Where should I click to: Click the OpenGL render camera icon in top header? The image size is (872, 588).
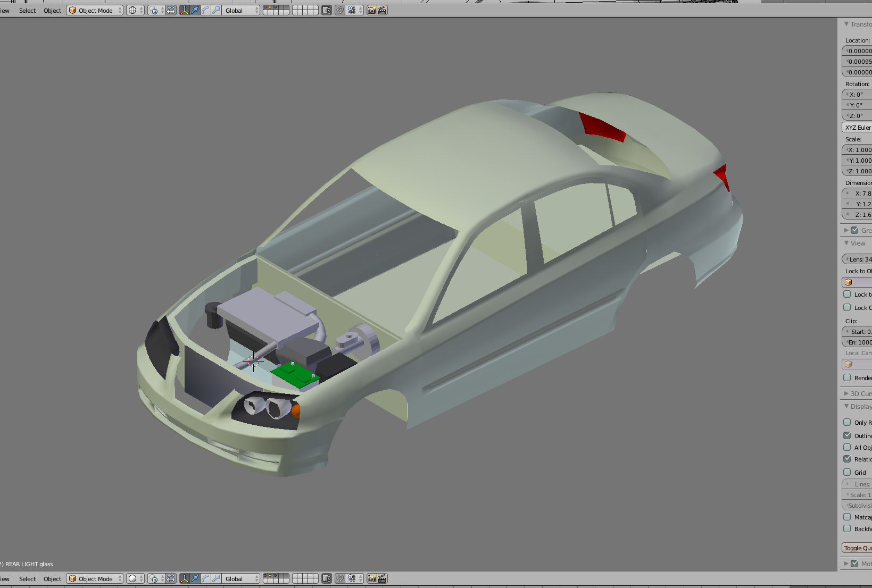point(372,10)
